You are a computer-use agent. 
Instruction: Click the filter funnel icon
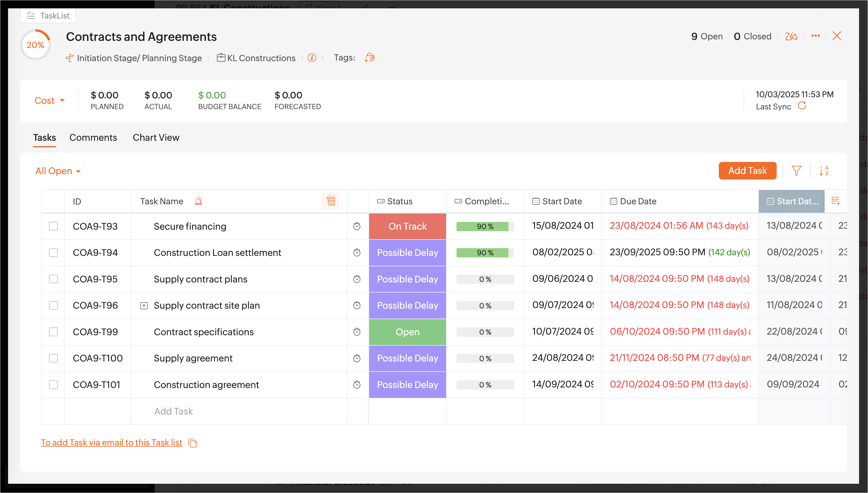point(796,171)
